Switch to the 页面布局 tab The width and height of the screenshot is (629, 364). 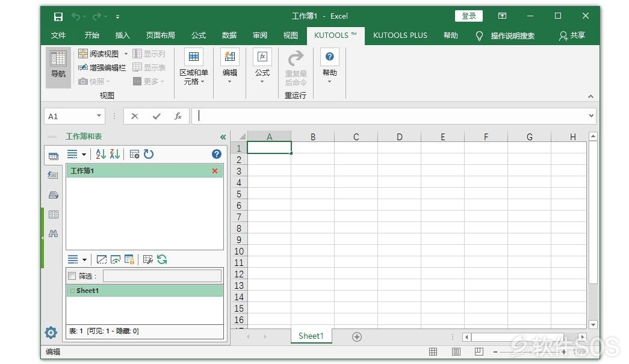point(161,35)
